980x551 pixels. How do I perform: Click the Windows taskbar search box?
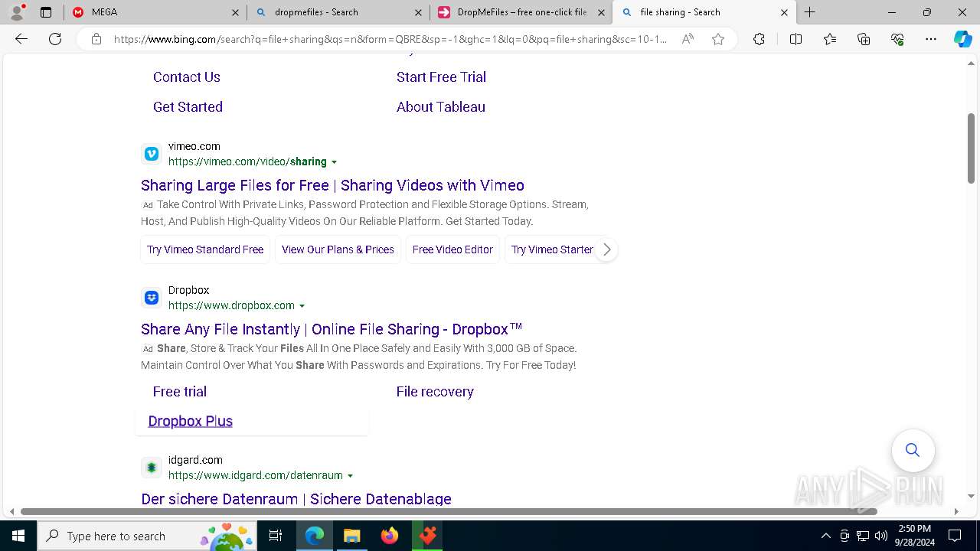point(147,536)
